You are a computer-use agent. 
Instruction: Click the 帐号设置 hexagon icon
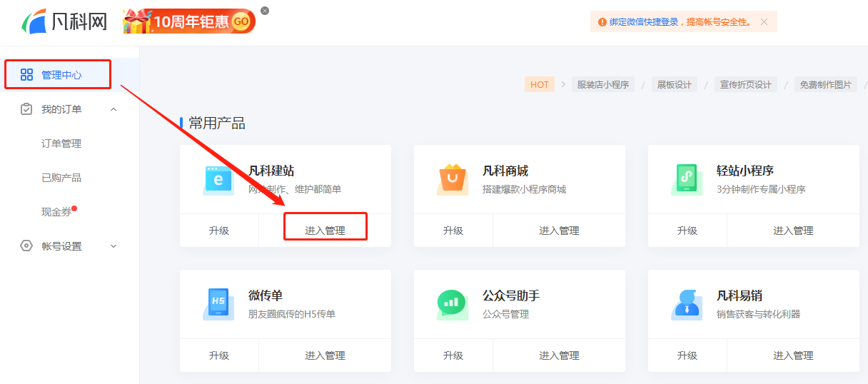(26, 246)
